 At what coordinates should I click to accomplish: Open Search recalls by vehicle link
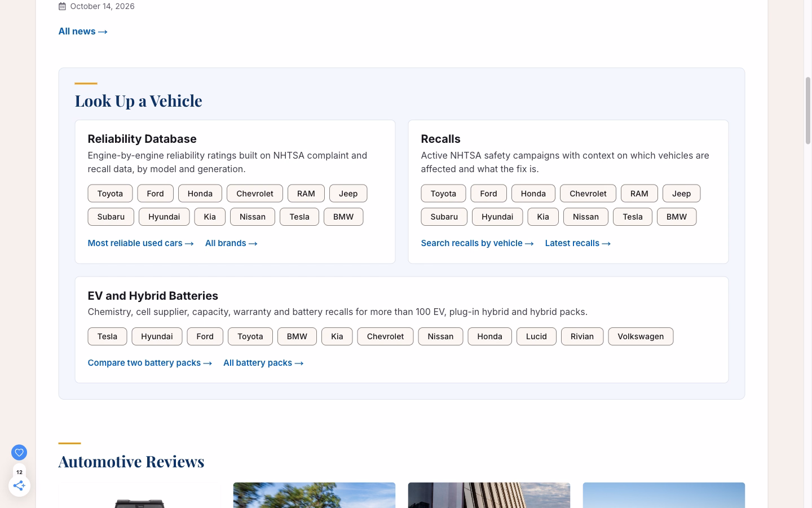(x=477, y=243)
